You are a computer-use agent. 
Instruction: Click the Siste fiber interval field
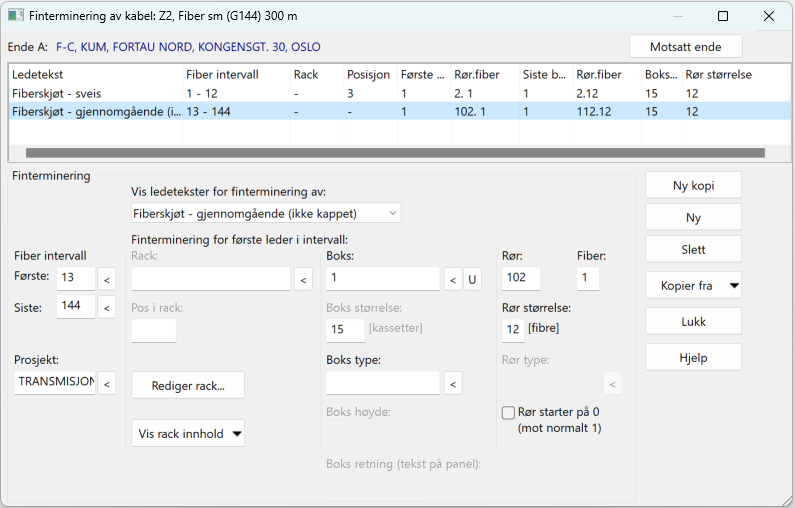pos(76,306)
